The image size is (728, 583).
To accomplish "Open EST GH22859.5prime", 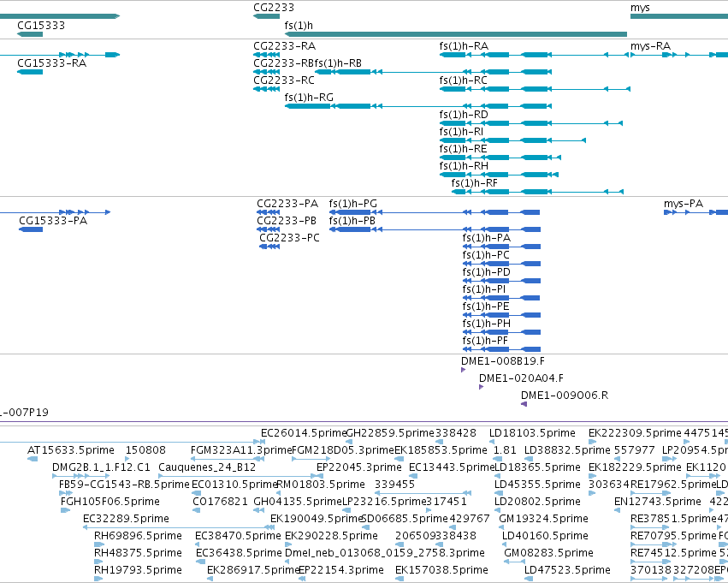I will [x=390, y=433].
